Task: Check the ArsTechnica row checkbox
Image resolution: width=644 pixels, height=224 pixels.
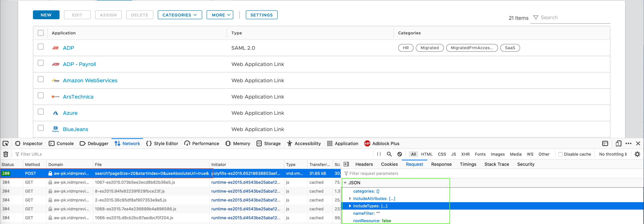Action: coord(41,95)
